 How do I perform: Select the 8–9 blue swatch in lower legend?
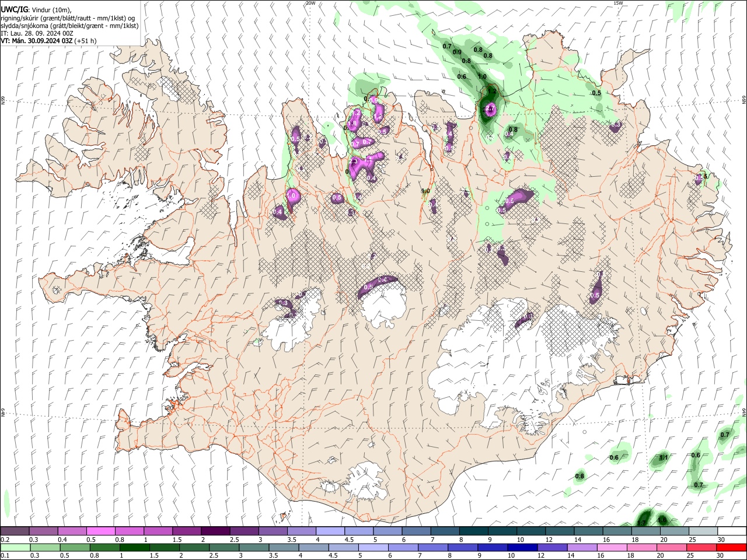pyautogui.click(x=462, y=547)
